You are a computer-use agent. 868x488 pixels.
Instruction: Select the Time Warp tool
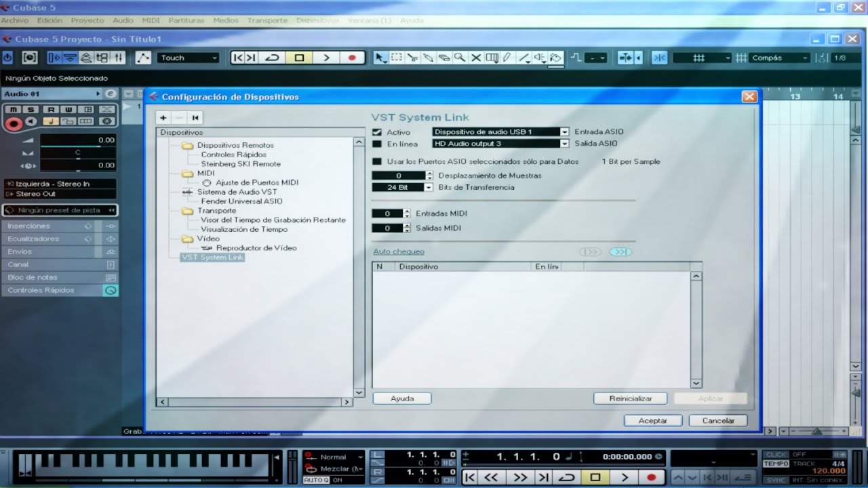[x=492, y=58]
